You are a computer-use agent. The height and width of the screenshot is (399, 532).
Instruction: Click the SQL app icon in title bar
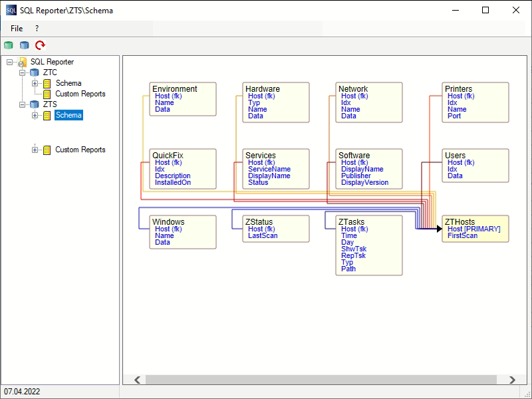(x=11, y=10)
